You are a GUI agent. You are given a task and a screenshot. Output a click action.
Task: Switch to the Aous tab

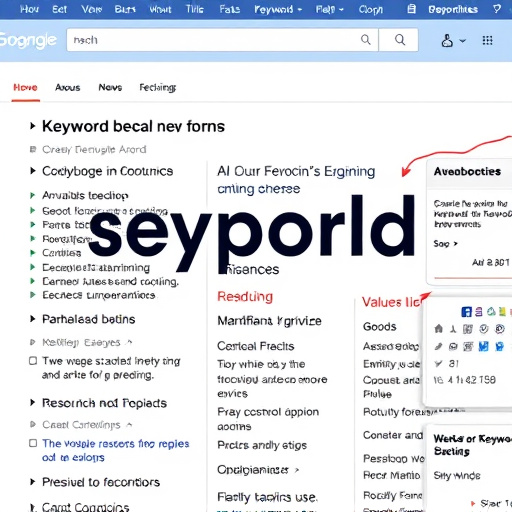[x=68, y=87]
